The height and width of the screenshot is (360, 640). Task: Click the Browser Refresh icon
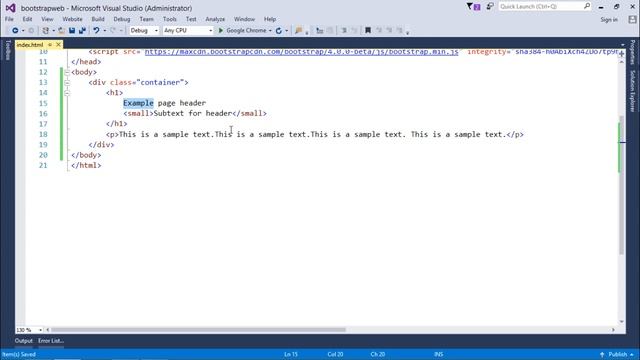tap(279, 31)
